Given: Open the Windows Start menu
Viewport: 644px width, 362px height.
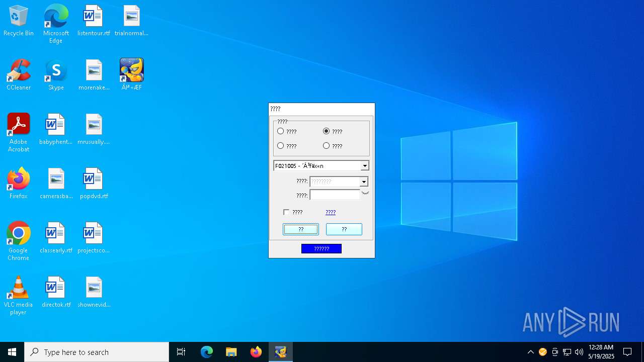Looking at the screenshot, I should pyautogui.click(x=12, y=352).
